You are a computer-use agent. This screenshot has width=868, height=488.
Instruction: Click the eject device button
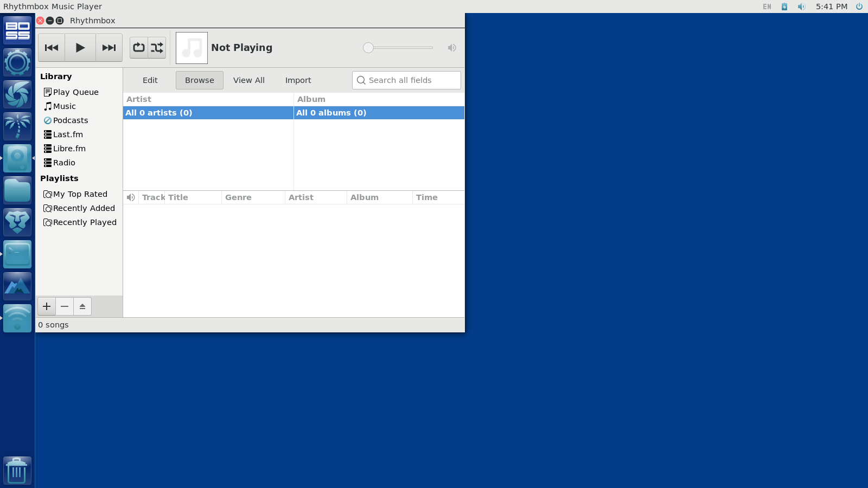pos(82,306)
